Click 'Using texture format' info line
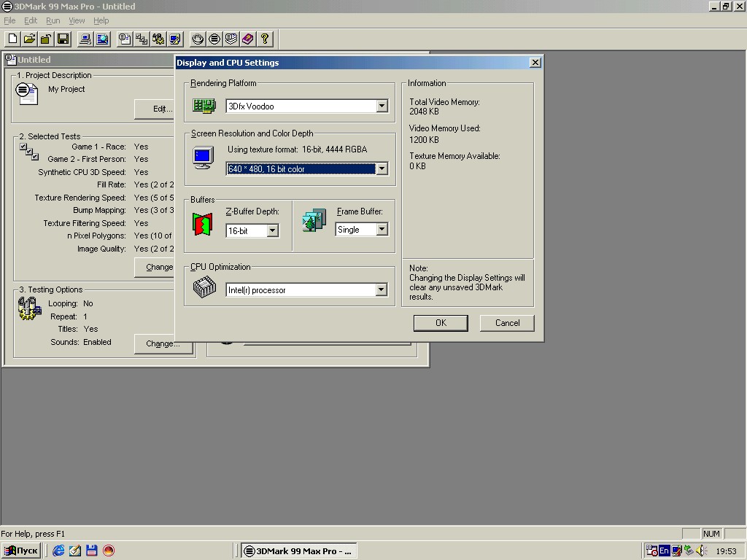 (x=298, y=149)
